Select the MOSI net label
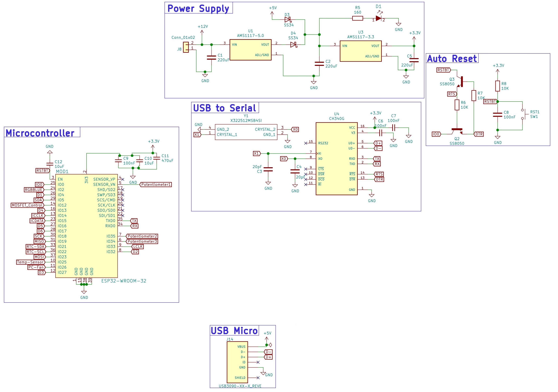Image resolution: width=558 pixels, height=392 pixels. pos(39,257)
